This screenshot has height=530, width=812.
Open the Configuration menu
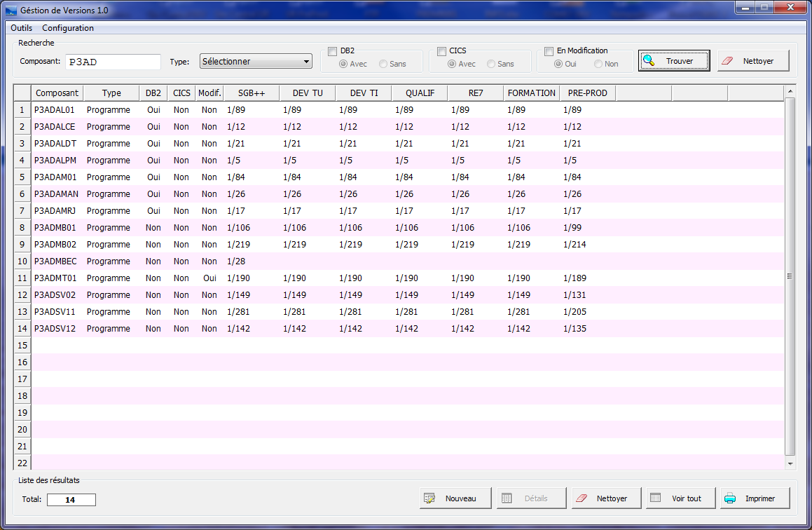click(x=68, y=28)
